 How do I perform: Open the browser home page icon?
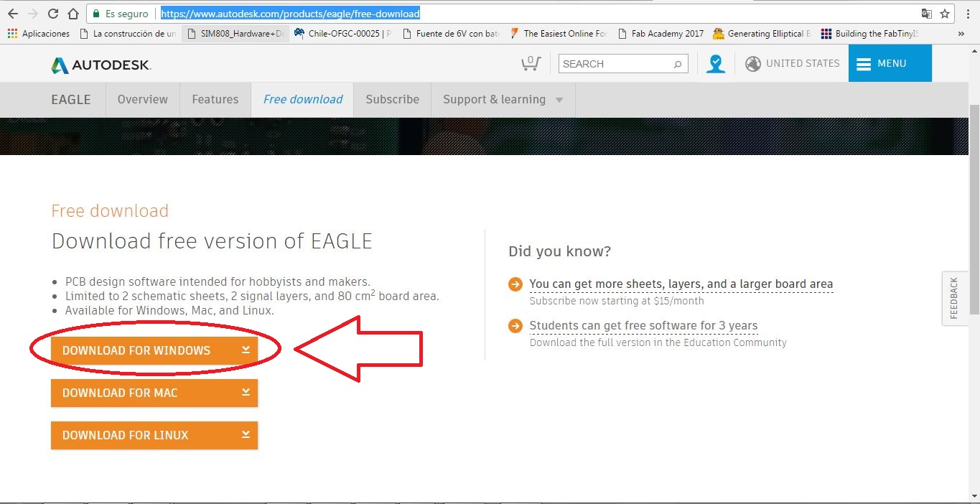[73, 14]
